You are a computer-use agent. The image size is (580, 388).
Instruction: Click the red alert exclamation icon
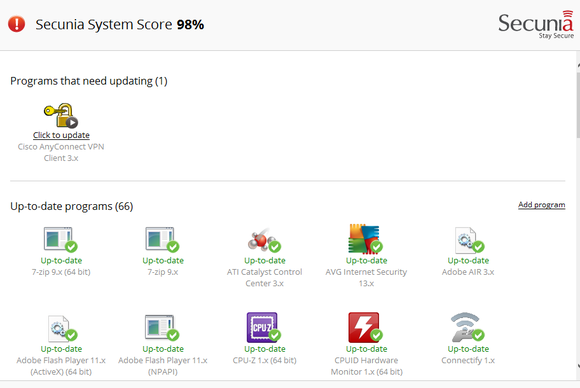pyautogui.click(x=16, y=24)
